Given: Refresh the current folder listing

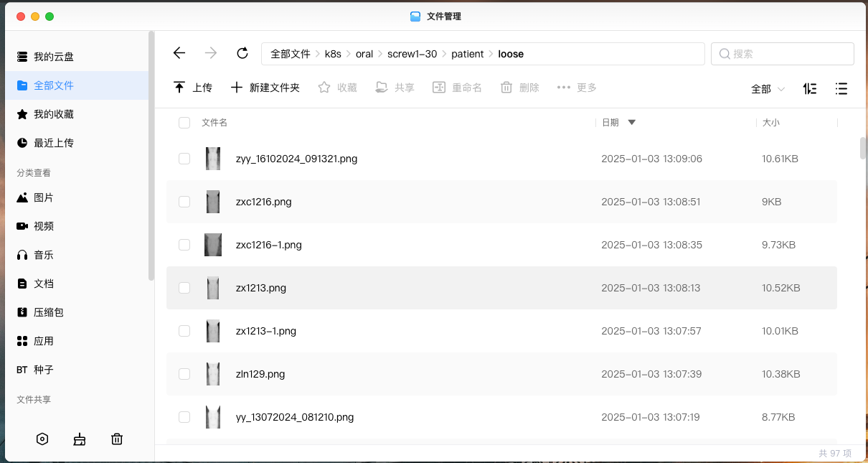Looking at the screenshot, I should click(242, 53).
